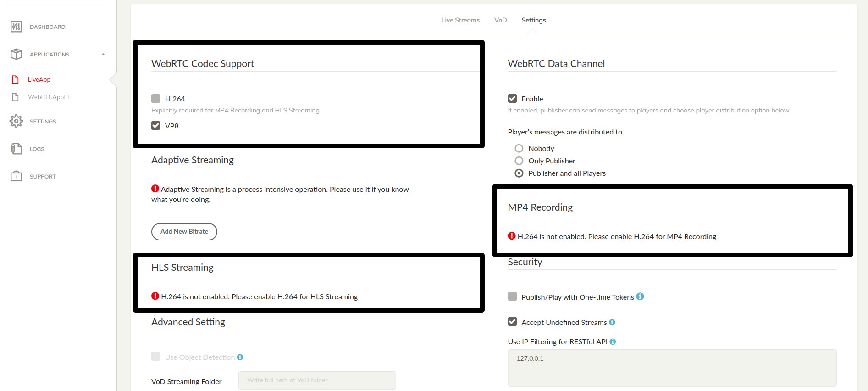Click the Support icon in sidebar
This screenshot has height=391, width=868.
16,176
